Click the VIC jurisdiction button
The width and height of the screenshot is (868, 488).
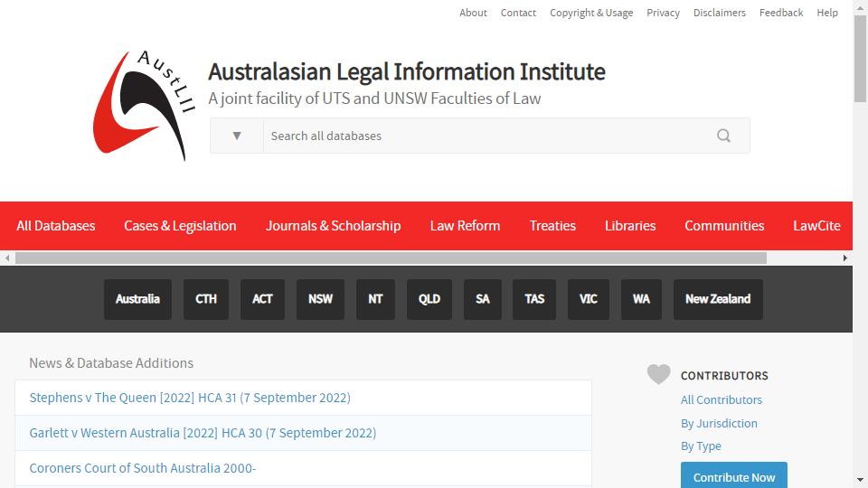coord(589,299)
